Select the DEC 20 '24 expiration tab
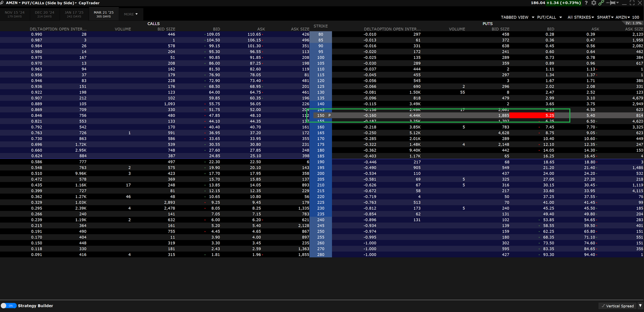The height and width of the screenshot is (312, 644). click(44, 14)
